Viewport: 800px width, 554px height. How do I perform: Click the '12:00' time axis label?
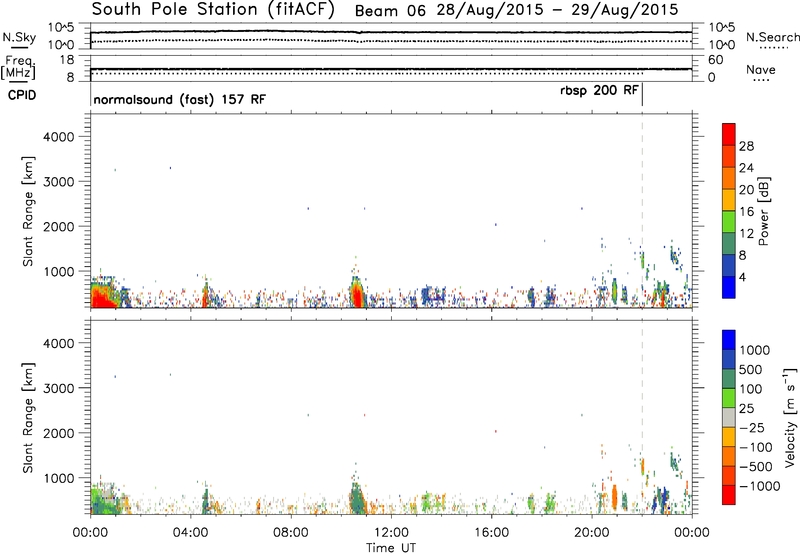[x=391, y=533]
